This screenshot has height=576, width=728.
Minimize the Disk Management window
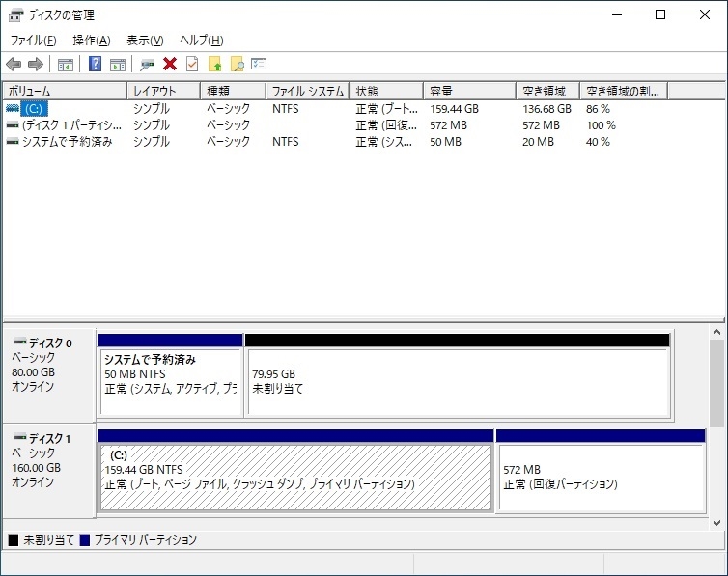tap(617, 14)
